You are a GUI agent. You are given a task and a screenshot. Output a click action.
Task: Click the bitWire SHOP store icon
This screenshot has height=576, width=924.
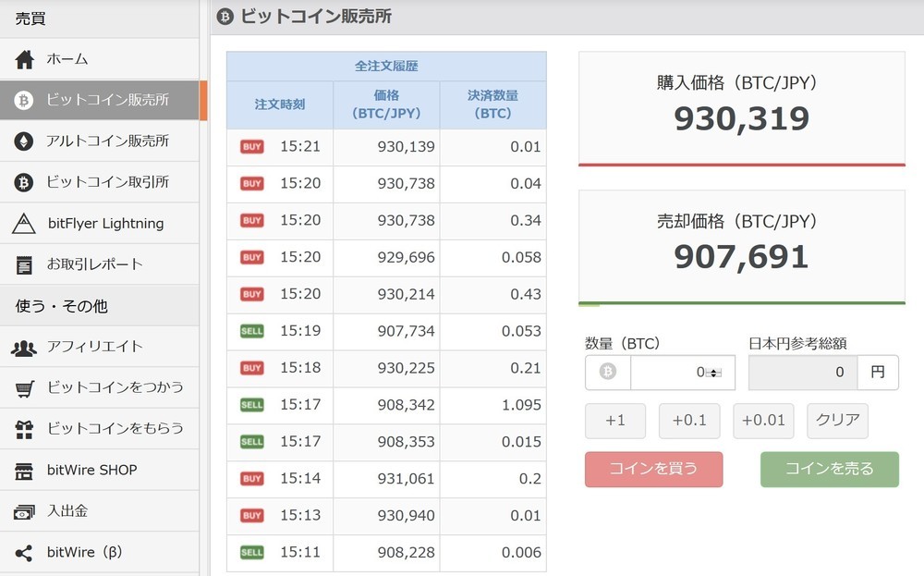(x=24, y=471)
